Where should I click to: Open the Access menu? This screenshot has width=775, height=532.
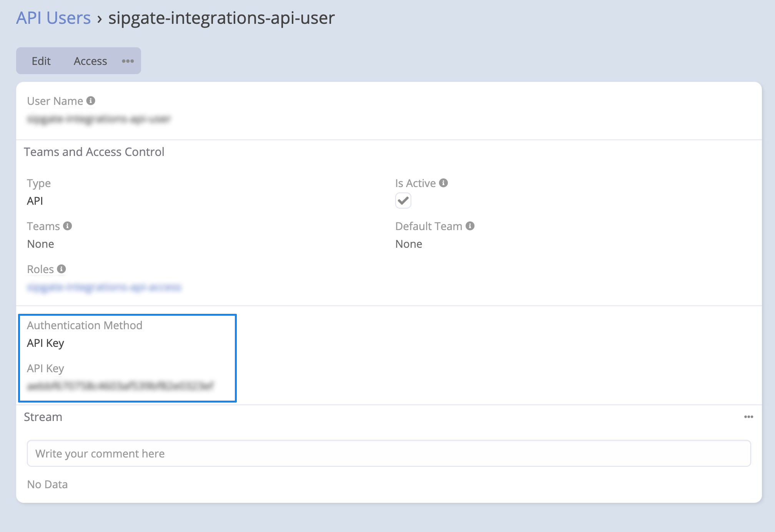coord(90,61)
